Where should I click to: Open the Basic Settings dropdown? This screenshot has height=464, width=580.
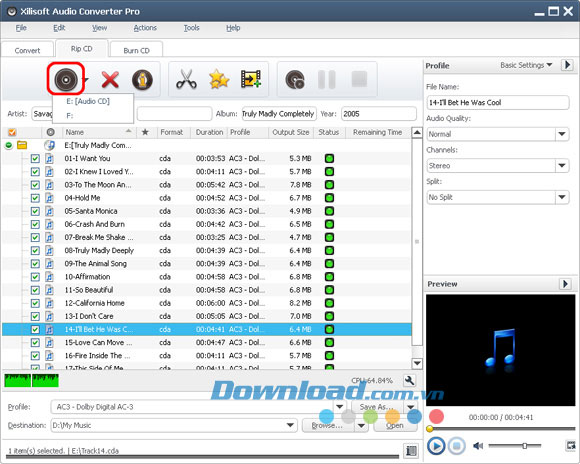526,65
